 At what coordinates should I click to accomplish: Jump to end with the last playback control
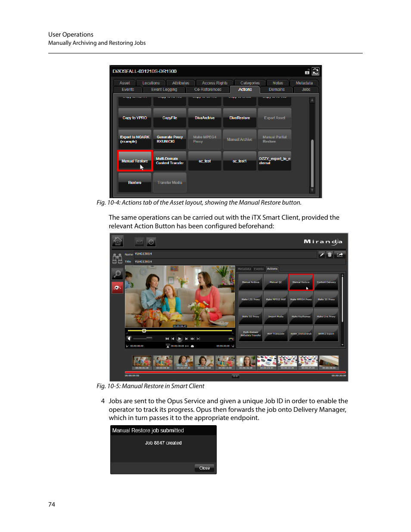198,339
